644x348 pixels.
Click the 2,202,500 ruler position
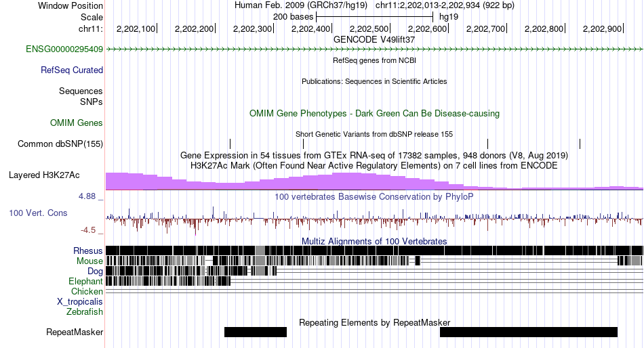(369, 28)
